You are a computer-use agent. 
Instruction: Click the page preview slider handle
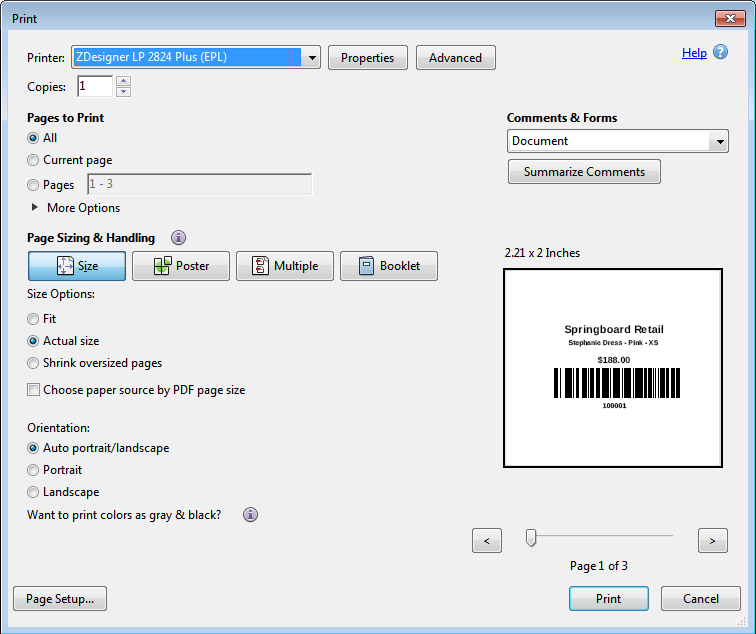tap(531, 539)
